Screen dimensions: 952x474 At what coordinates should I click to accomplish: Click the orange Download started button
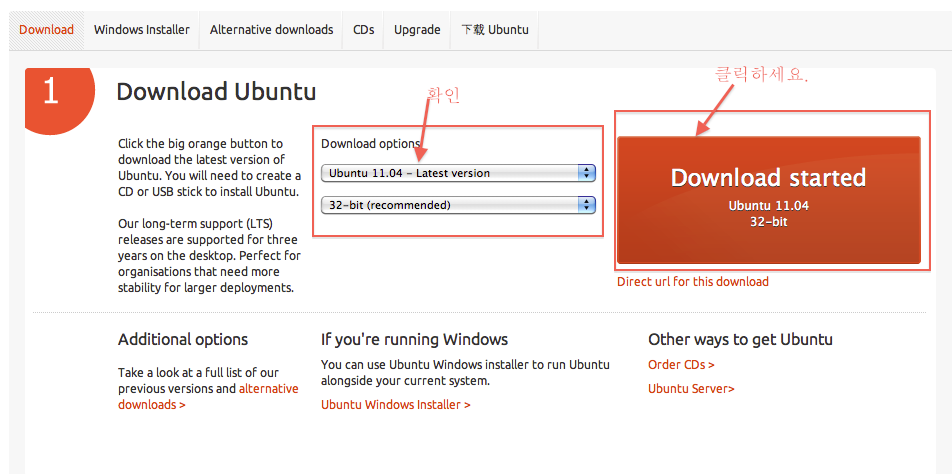click(769, 200)
